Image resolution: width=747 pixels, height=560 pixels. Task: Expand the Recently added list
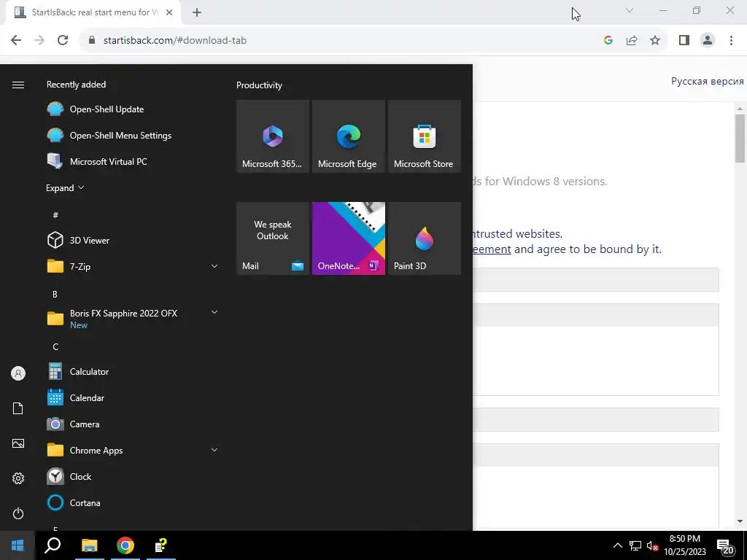click(65, 188)
